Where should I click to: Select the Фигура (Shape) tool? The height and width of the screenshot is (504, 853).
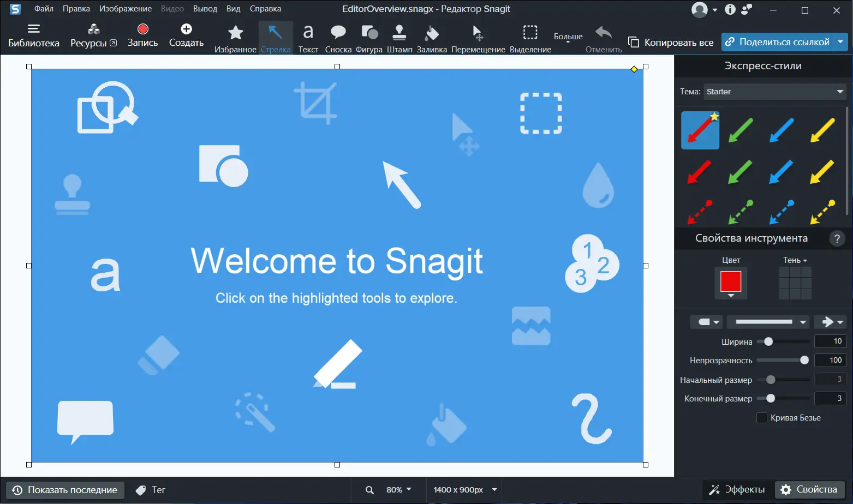click(x=369, y=37)
